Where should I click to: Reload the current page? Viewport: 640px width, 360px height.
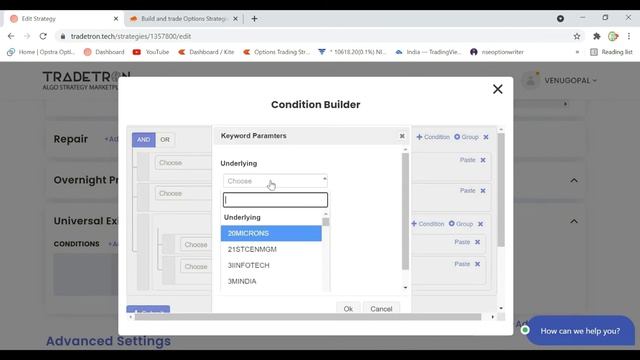click(43, 36)
